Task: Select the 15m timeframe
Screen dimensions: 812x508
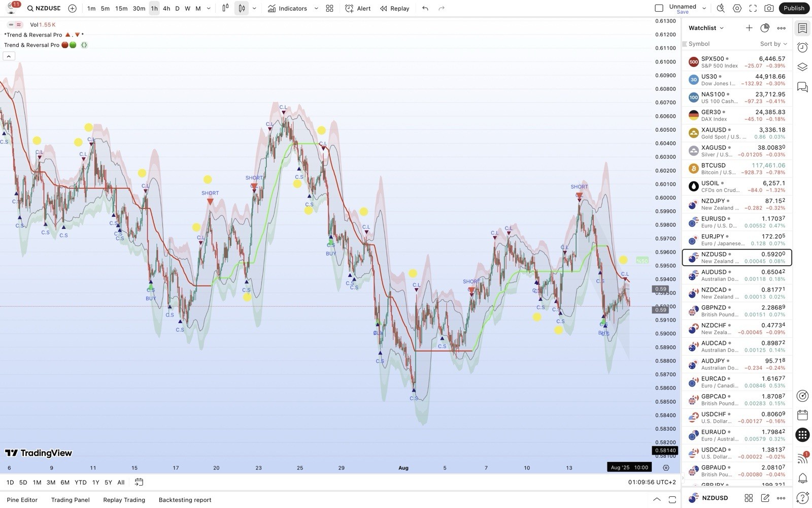Action: [x=121, y=8]
